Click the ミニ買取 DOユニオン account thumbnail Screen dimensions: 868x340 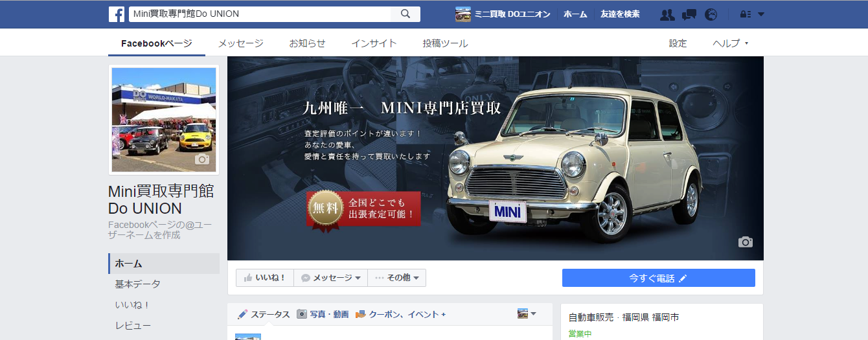point(463,14)
